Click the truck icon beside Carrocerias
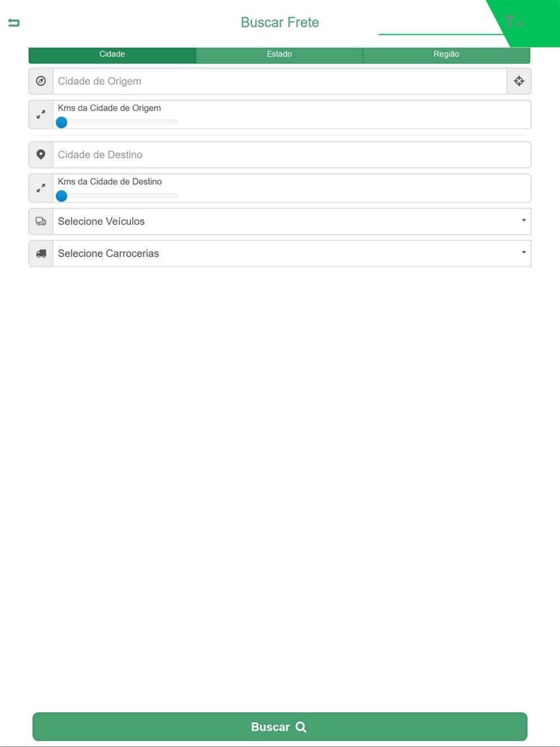The width and height of the screenshot is (560, 747). click(x=41, y=254)
